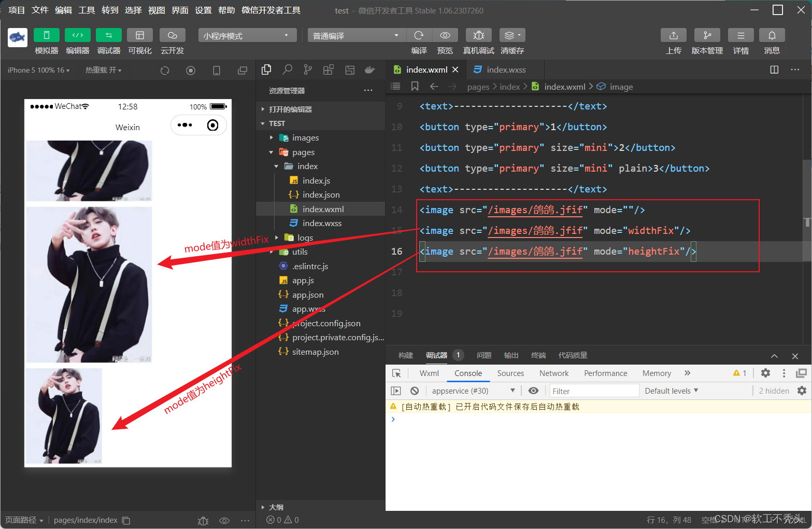Click the simulator refresh icon
The image size is (812, 529).
(x=165, y=71)
